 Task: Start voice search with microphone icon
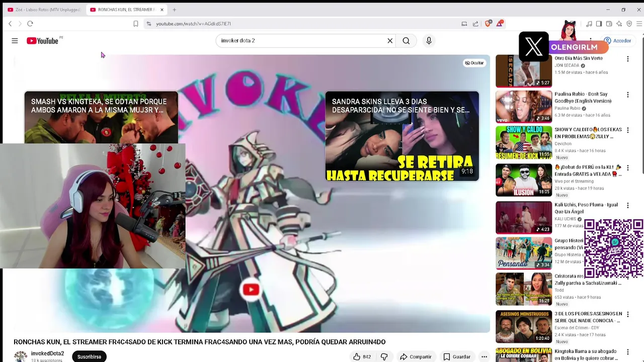point(429,41)
